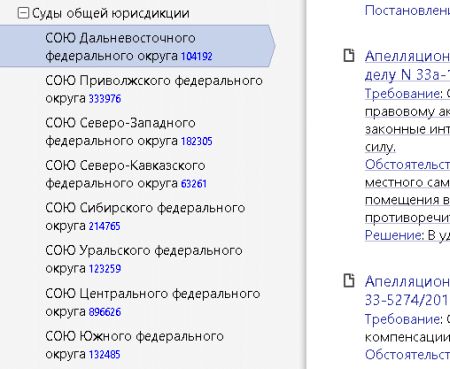Open СОЮ Уральского федерального округа

(144, 259)
